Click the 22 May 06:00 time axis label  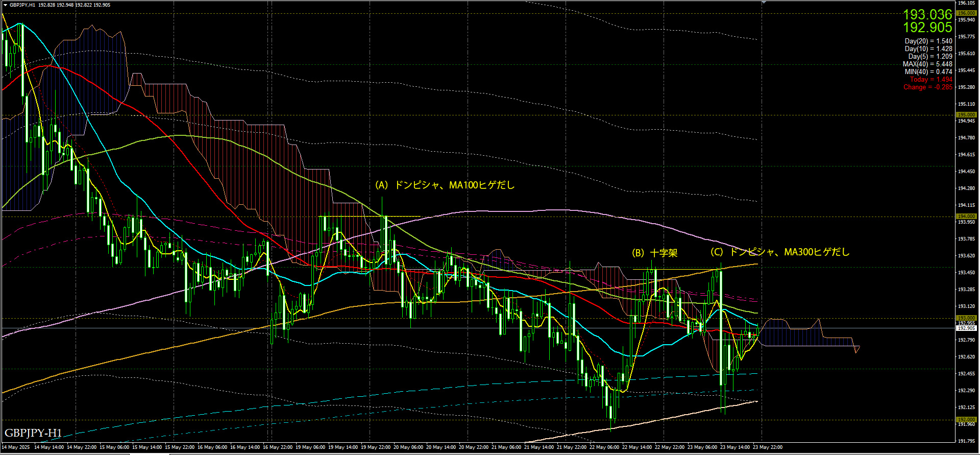(604, 447)
